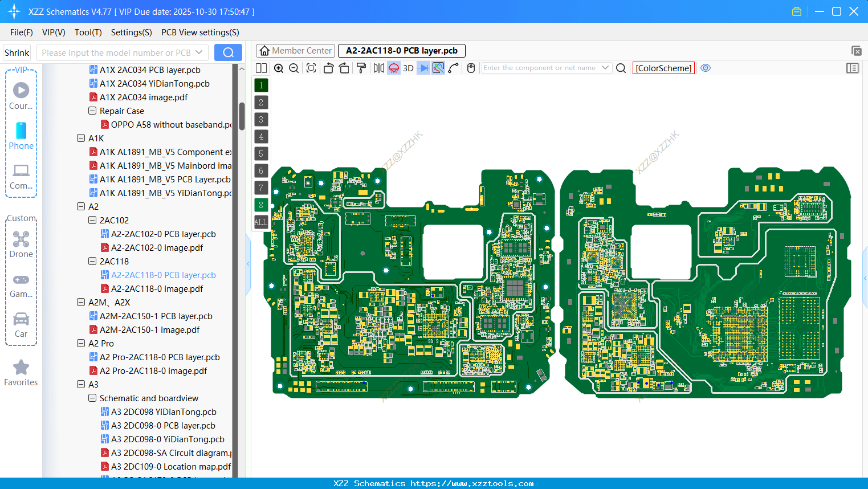Open the split dual-view icon

pyautogui.click(x=262, y=68)
